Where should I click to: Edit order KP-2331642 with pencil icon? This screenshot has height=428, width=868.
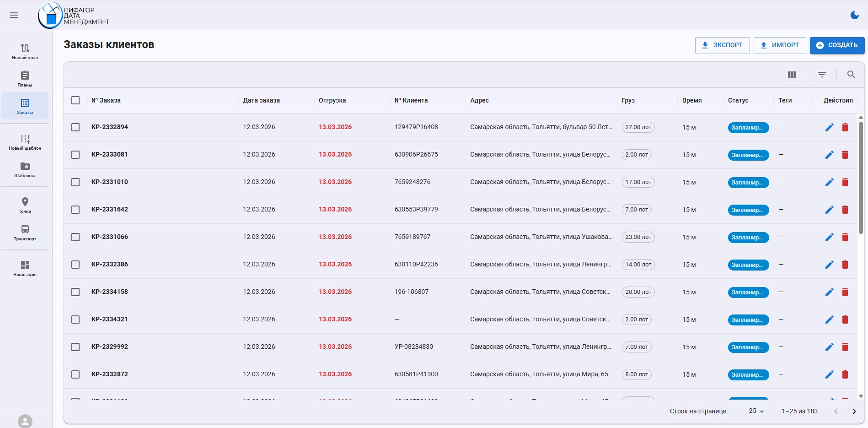coord(829,210)
